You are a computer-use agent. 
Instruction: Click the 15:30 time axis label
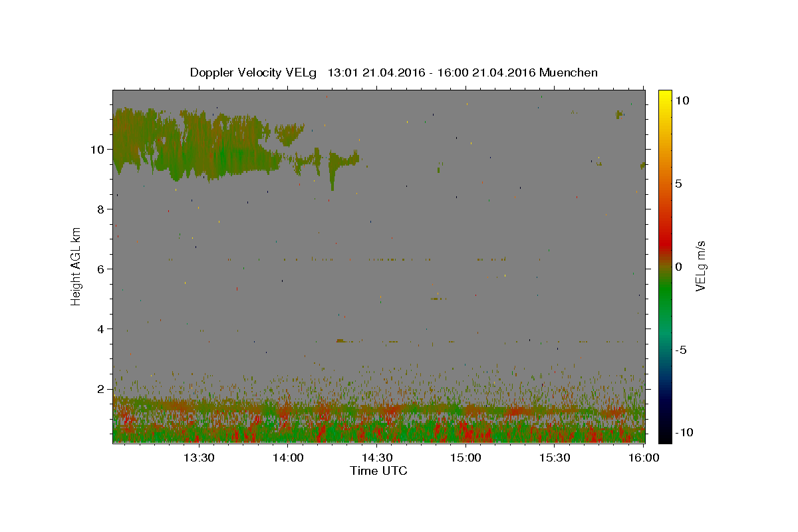555,458
